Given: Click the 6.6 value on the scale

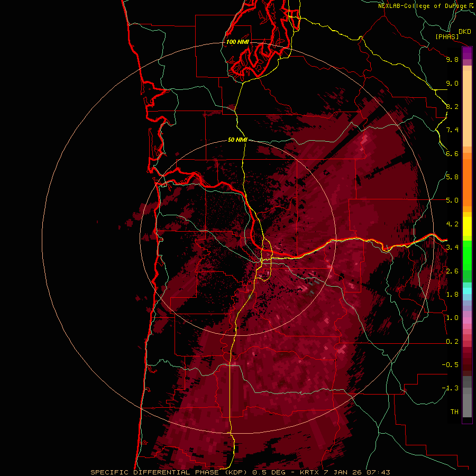Looking at the screenshot, I should click(x=452, y=154).
